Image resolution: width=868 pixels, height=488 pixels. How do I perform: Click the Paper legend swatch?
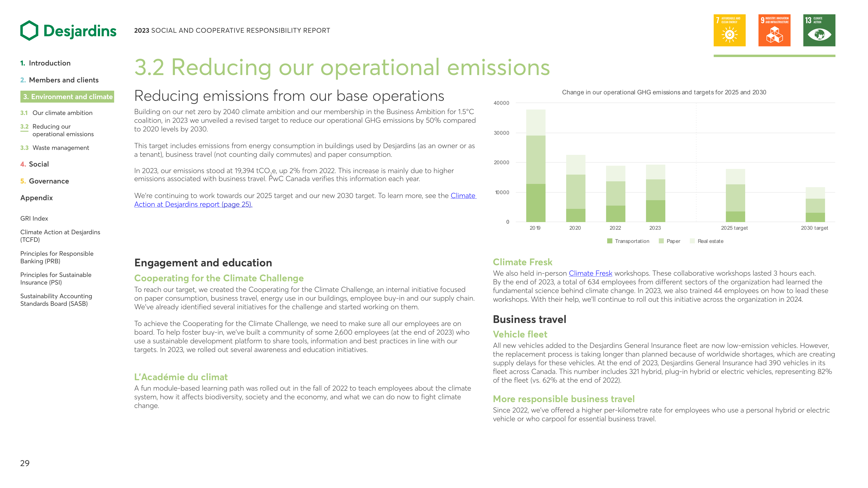point(661,241)
